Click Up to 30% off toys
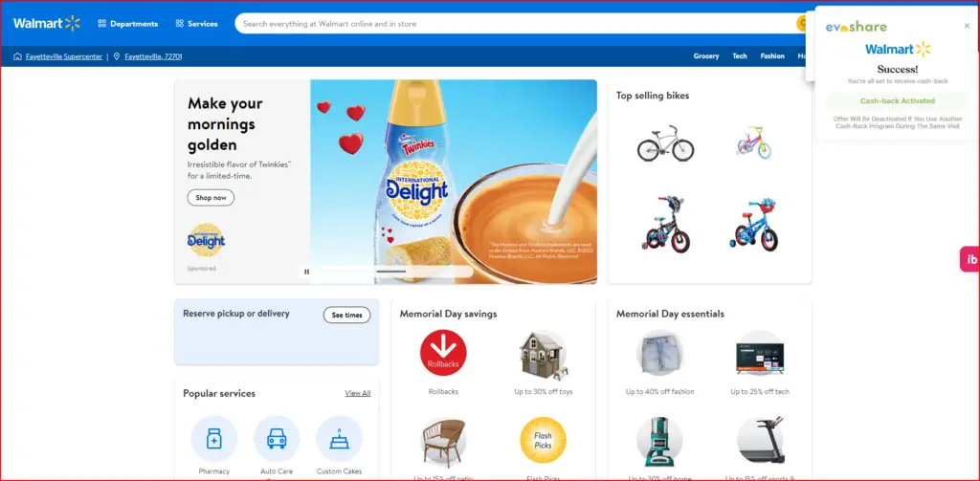 click(x=544, y=392)
